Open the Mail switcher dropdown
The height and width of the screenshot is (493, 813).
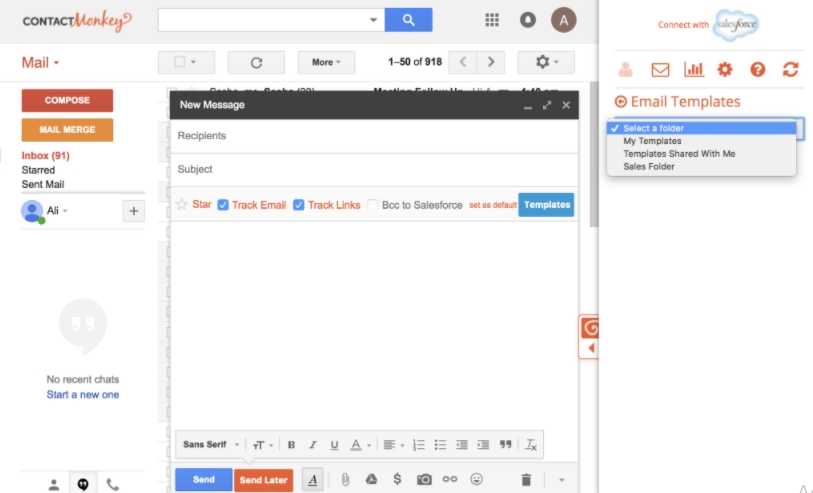click(x=41, y=62)
